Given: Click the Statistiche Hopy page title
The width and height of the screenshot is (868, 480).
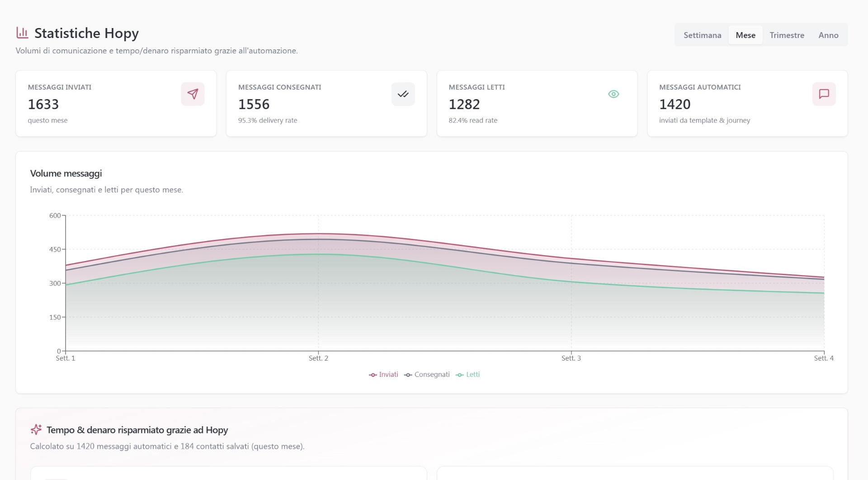Looking at the screenshot, I should 86,33.
